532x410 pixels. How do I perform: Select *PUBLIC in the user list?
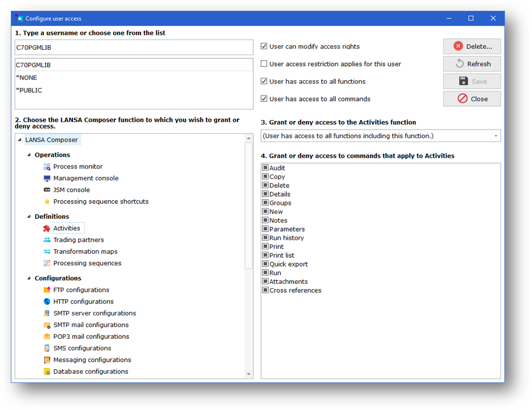(134, 90)
